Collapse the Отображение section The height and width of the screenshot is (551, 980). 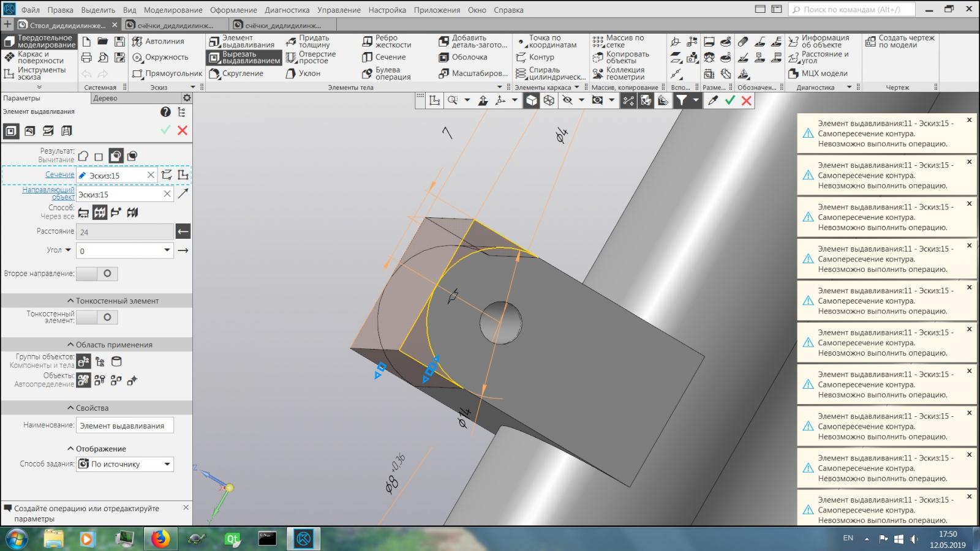97,449
